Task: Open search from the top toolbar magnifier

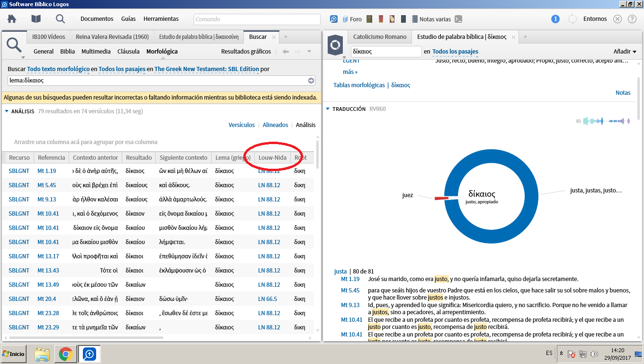Action: (x=60, y=19)
